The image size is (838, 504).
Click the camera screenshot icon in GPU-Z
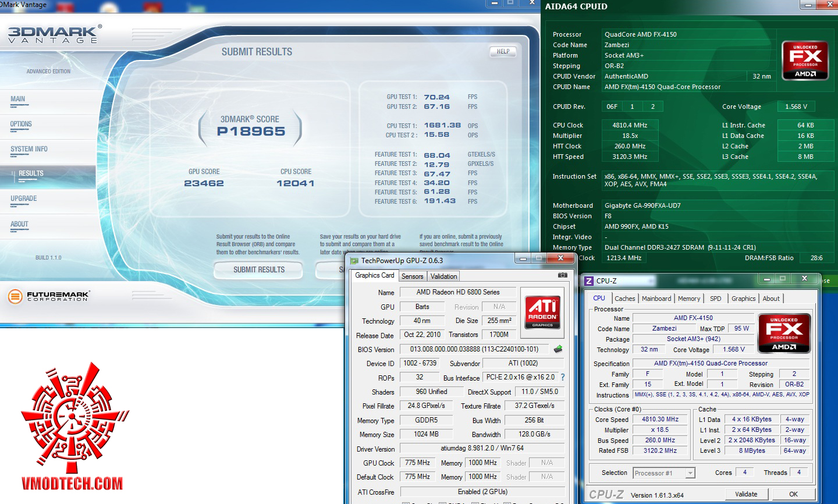pos(563,275)
